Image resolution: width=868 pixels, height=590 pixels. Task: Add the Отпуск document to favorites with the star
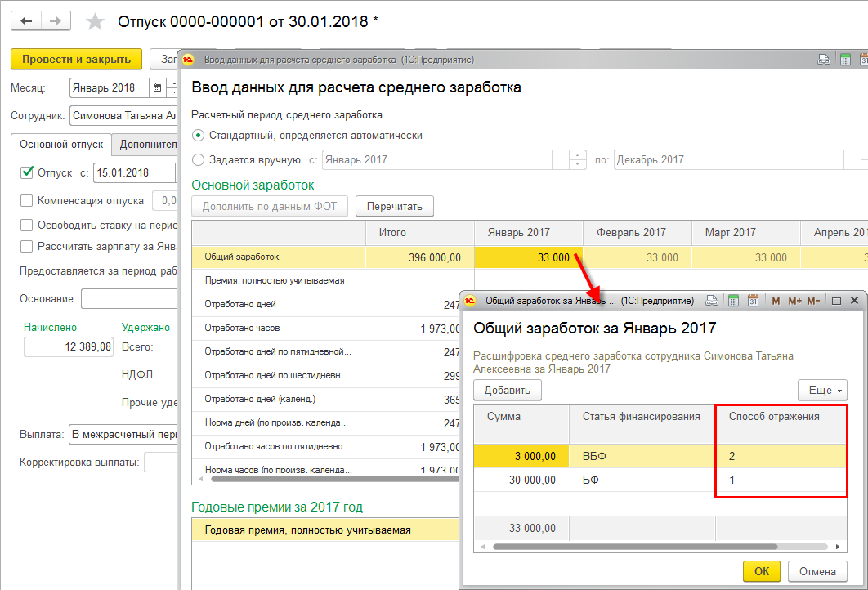95,21
